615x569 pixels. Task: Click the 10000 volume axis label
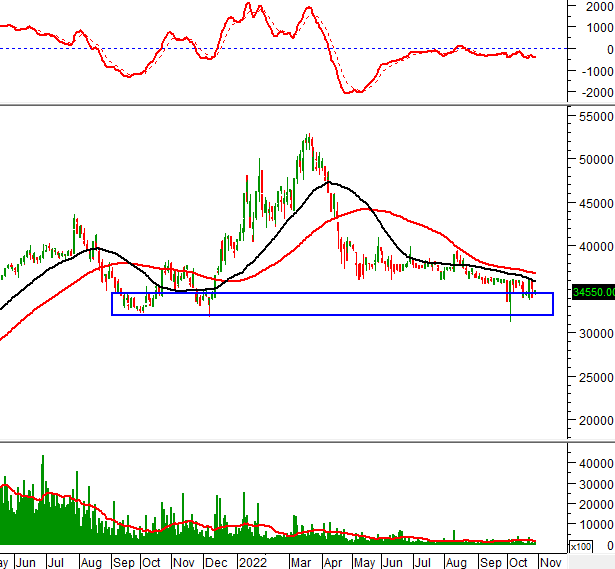coord(593,524)
